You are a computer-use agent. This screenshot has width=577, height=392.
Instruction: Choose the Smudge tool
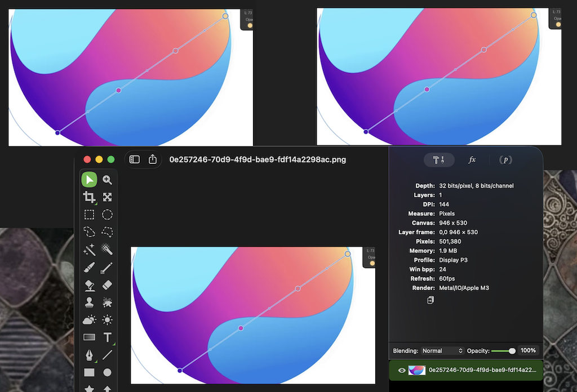click(107, 302)
